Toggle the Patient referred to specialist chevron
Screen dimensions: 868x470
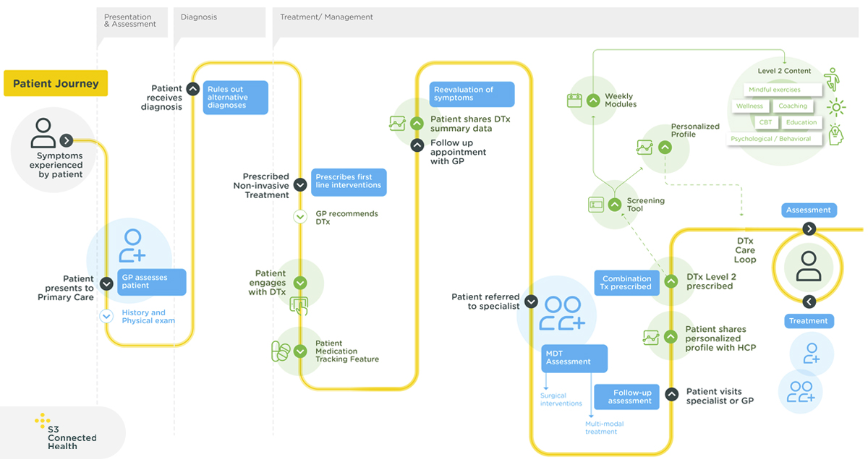click(531, 302)
